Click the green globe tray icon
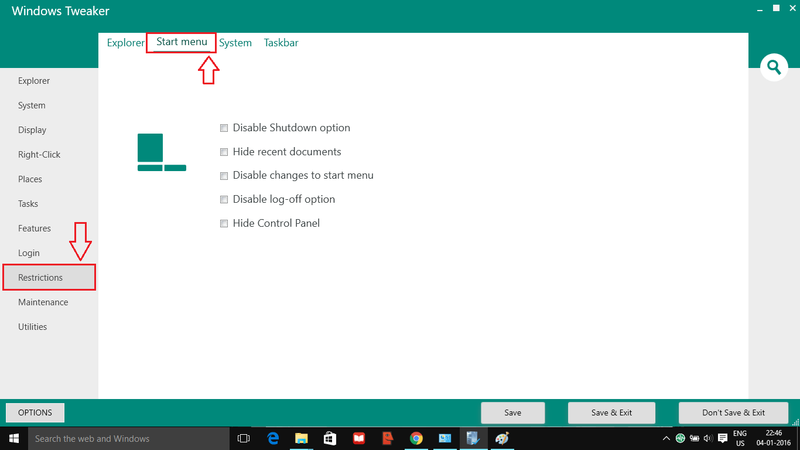 (x=680, y=438)
